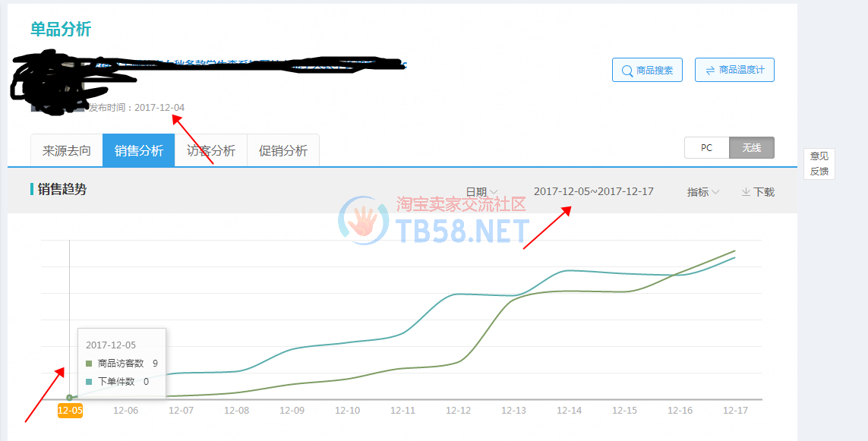Switch device view to 无线
The width and height of the screenshot is (868, 441).
pyautogui.click(x=752, y=148)
